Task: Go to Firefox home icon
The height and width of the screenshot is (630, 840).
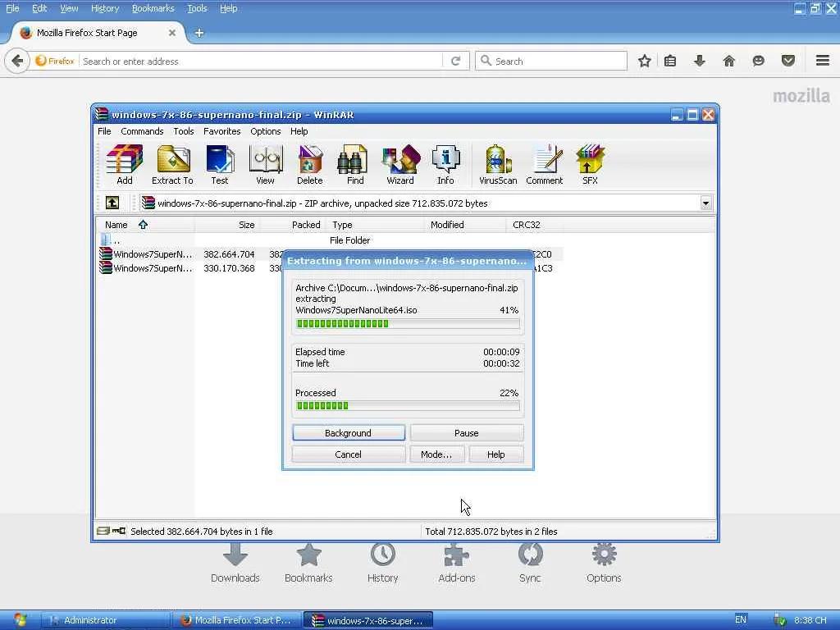Action: (729, 61)
